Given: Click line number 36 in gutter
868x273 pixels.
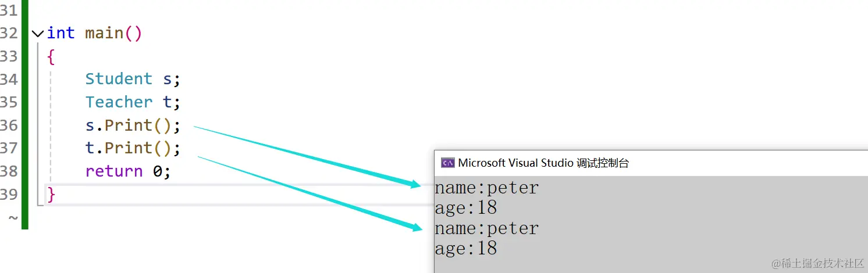Looking at the screenshot, I should pos(9,125).
